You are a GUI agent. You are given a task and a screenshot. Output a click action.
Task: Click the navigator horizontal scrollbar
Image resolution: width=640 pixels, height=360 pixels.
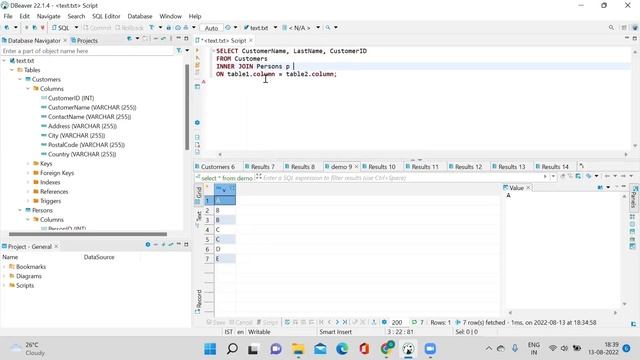[x=88, y=234]
